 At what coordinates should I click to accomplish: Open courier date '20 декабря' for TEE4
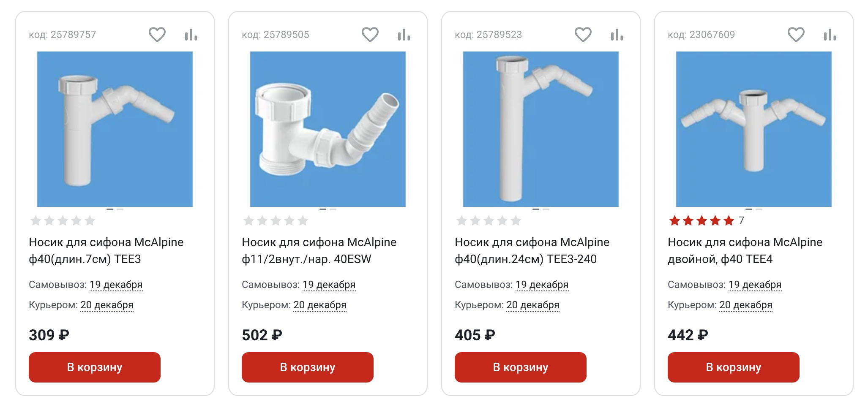point(745,305)
